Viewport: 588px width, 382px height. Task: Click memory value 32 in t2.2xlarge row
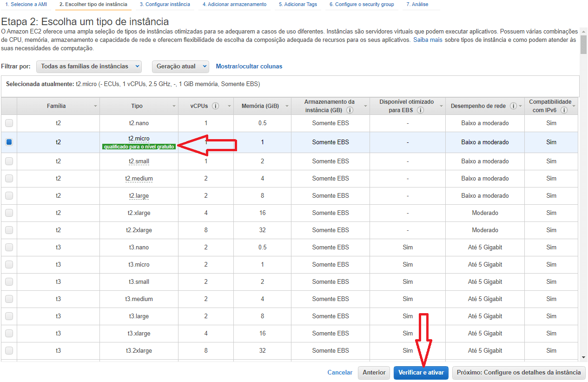[263, 230]
